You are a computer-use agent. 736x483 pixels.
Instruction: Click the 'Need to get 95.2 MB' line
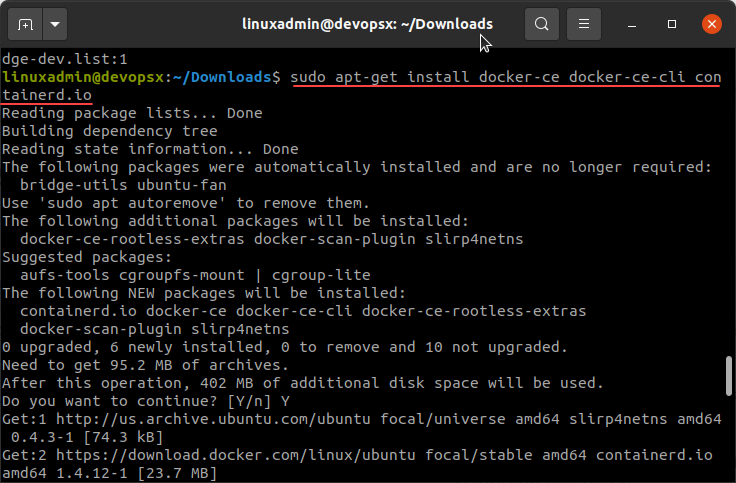coord(146,365)
